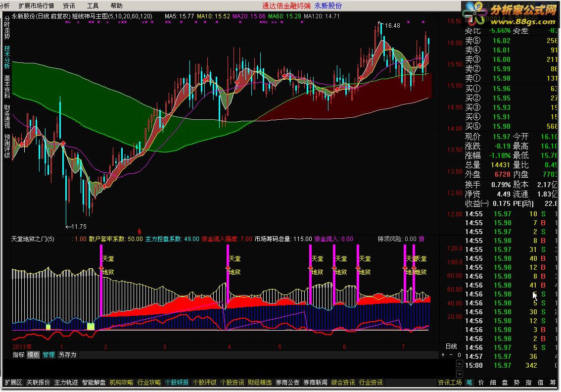561x392 pixels.
Task: Click the 市场筹码总量: 115.00 label
Action: (x=283, y=239)
